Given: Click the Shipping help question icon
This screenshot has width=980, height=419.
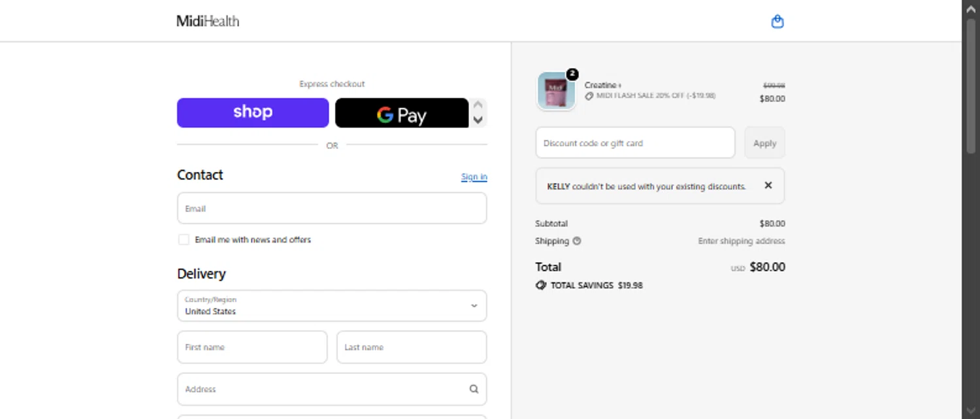Looking at the screenshot, I should [577, 241].
